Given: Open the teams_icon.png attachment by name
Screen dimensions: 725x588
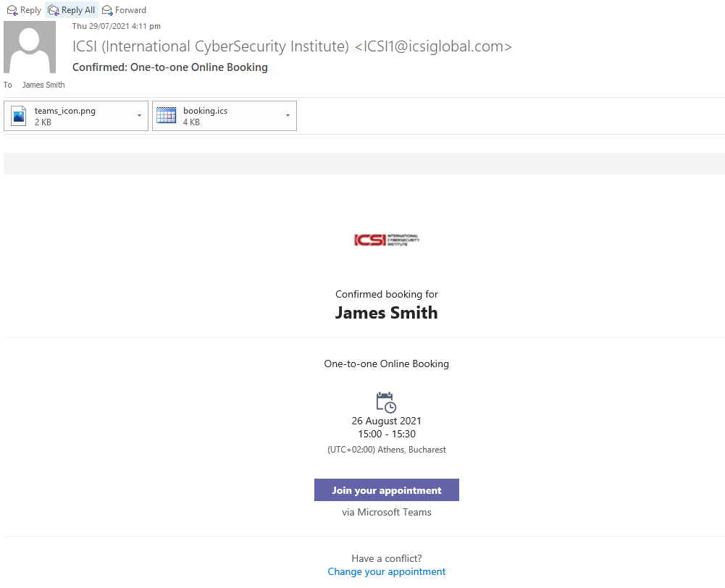Looking at the screenshot, I should pyautogui.click(x=64, y=111).
